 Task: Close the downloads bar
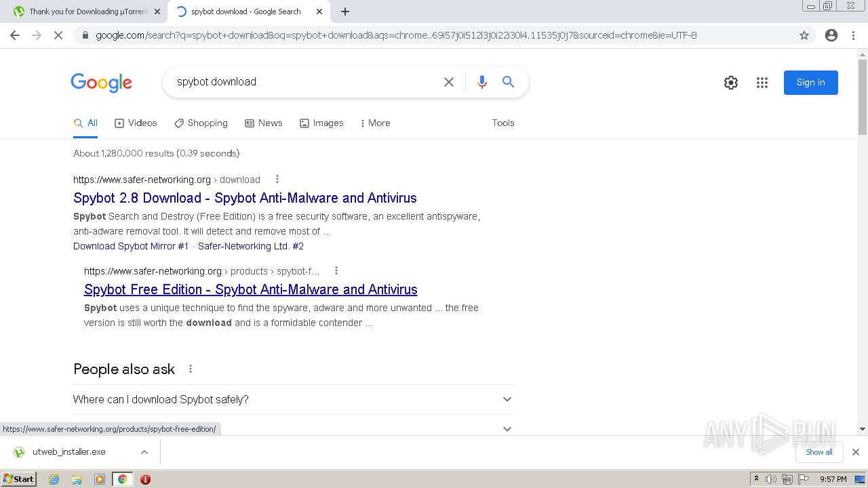pyautogui.click(x=856, y=452)
